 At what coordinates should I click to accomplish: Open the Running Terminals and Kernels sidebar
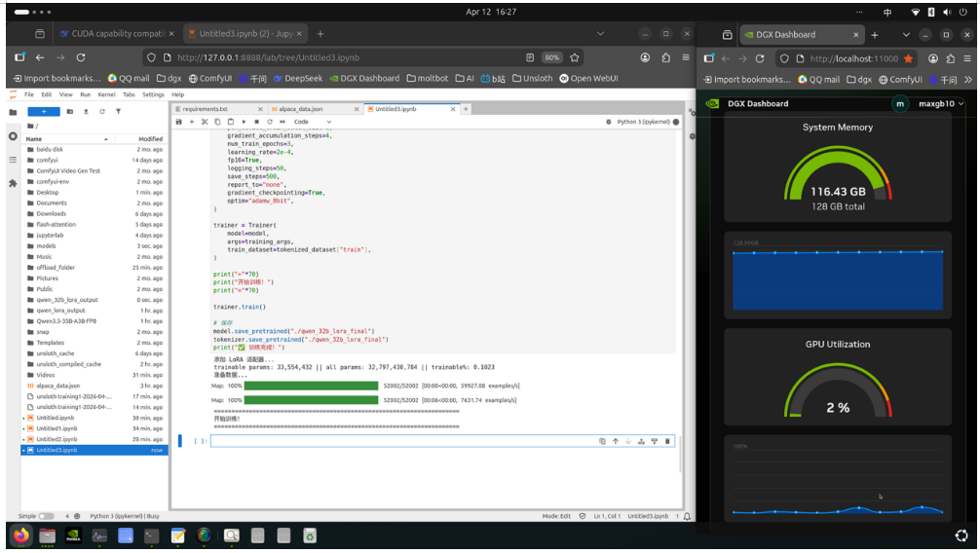click(x=13, y=136)
